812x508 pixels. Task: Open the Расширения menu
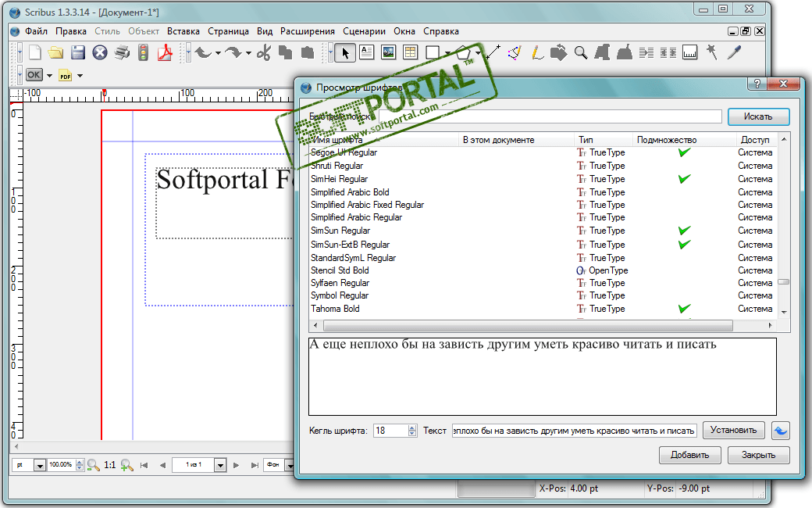click(x=308, y=31)
